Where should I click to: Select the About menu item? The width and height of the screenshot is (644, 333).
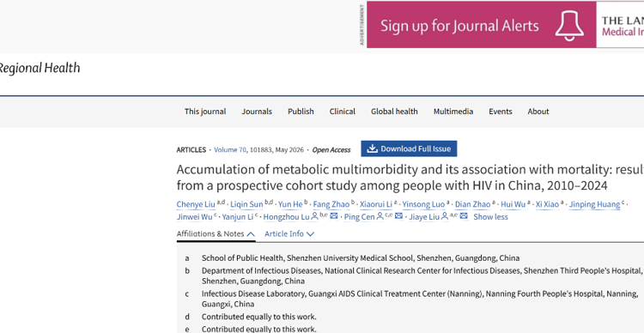(538, 112)
